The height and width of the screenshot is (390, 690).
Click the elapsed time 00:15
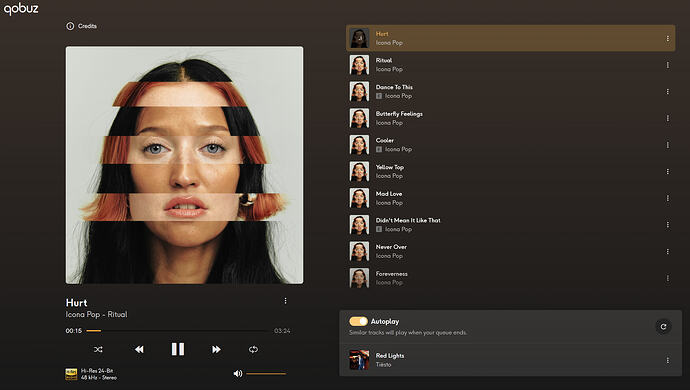(73, 331)
